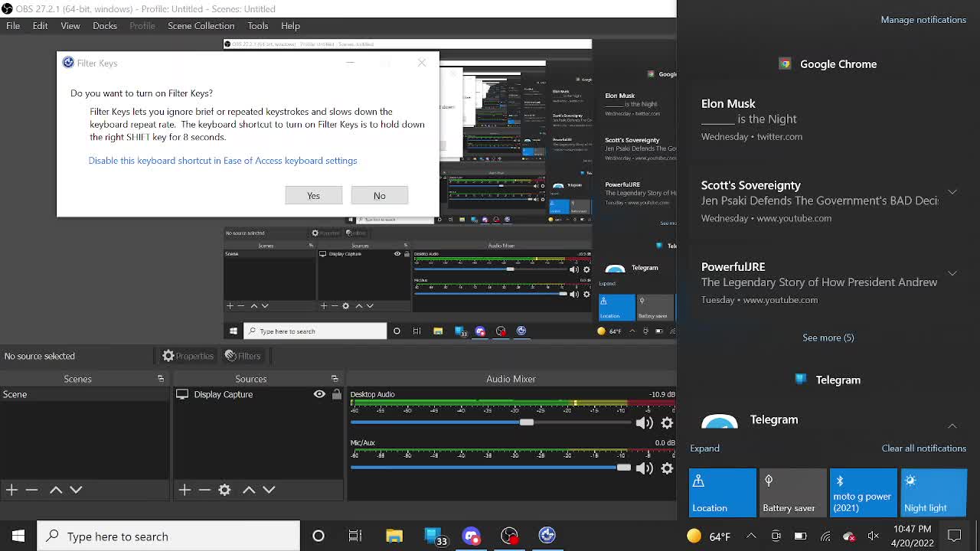
Task: Open Mic/Aux settings gear
Action: (x=667, y=468)
